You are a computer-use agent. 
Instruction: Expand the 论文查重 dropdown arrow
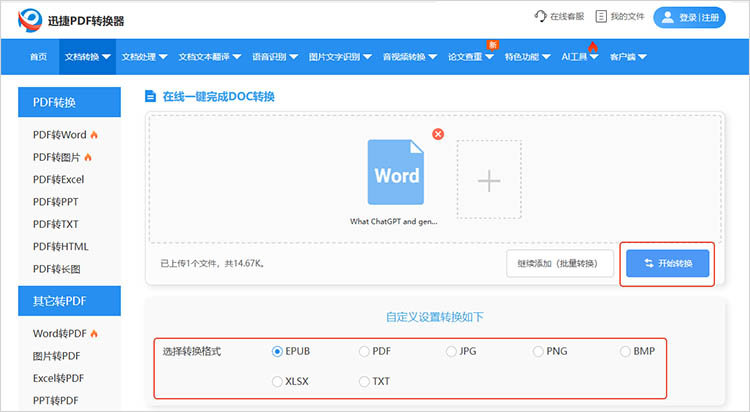pyautogui.click(x=489, y=57)
